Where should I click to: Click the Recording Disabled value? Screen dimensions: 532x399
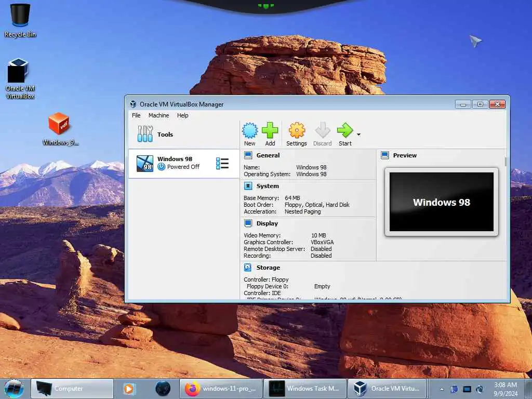point(321,256)
